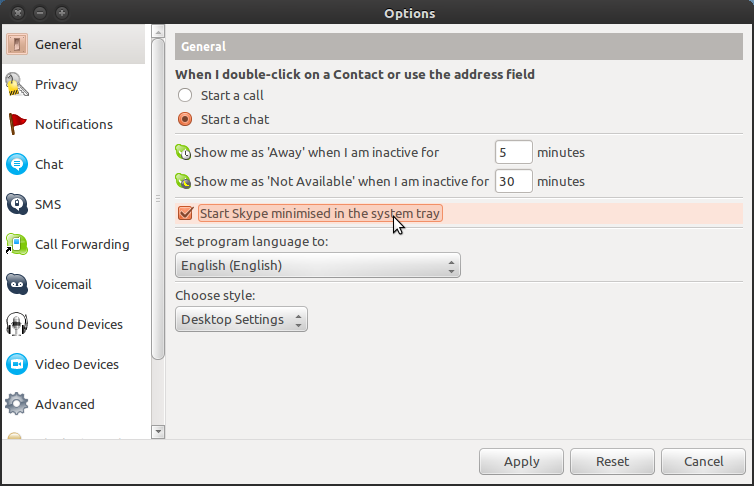Click the Not Available minutes field
The image size is (754, 486).
[513, 182]
